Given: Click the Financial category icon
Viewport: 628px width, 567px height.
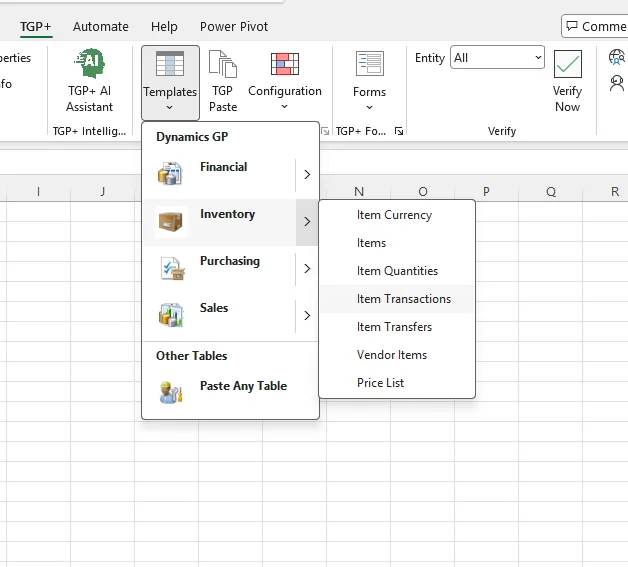Looking at the screenshot, I should (170, 174).
